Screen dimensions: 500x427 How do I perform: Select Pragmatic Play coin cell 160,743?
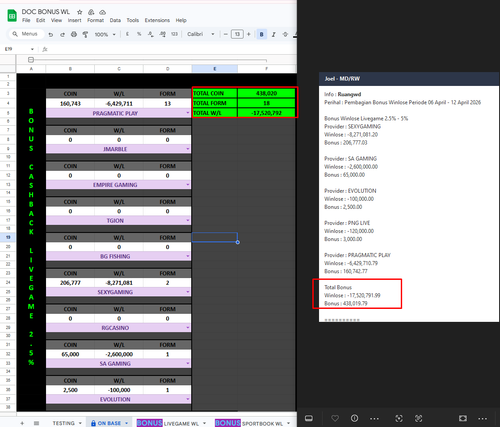point(70,103)
